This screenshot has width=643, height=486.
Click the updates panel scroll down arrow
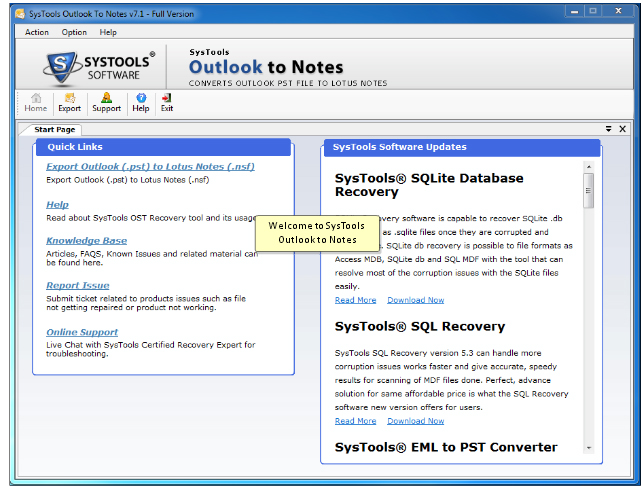[x=588, y=448]
